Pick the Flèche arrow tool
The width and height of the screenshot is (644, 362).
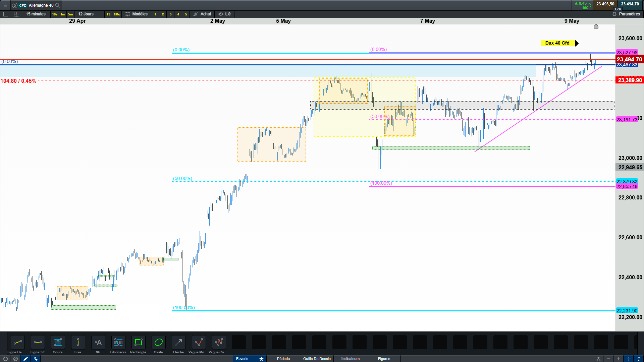(178, 343)
